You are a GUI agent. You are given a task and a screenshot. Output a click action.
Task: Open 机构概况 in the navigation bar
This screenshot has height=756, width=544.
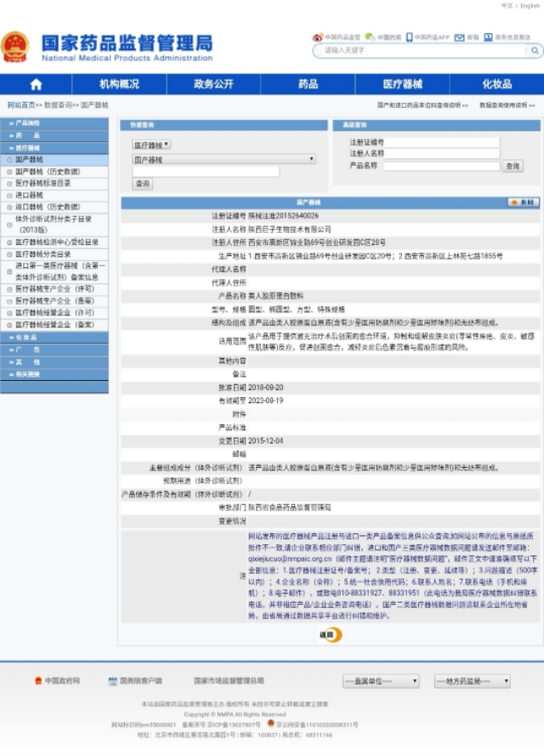pyautogui.click(x=119, y=84)
